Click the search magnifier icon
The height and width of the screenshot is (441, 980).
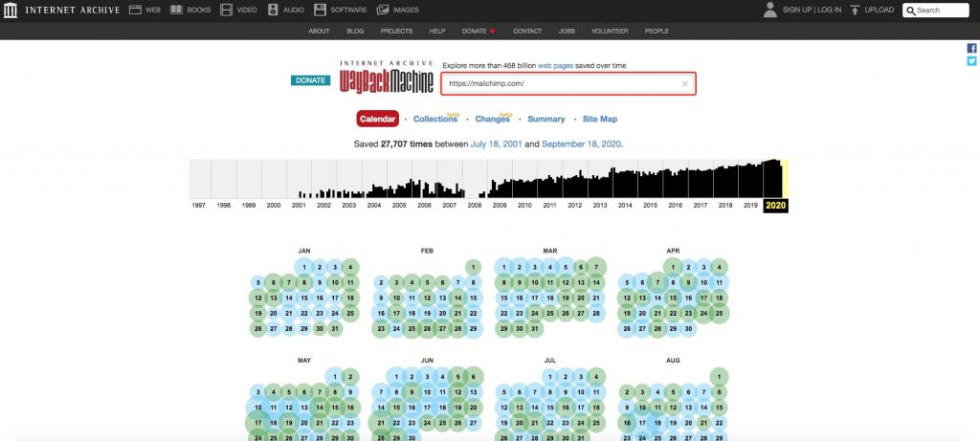(x=911, y=11)
